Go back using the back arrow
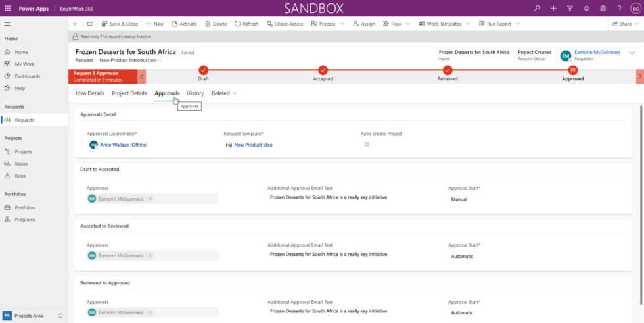644x323 pixels. tap(76, 24)
